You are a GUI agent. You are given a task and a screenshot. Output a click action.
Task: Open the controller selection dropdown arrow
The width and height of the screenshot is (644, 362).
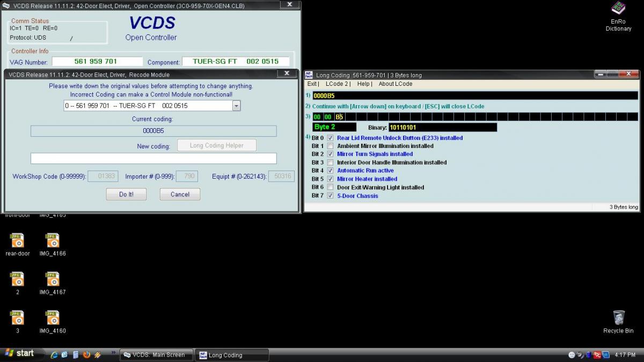tap(236, 106)
